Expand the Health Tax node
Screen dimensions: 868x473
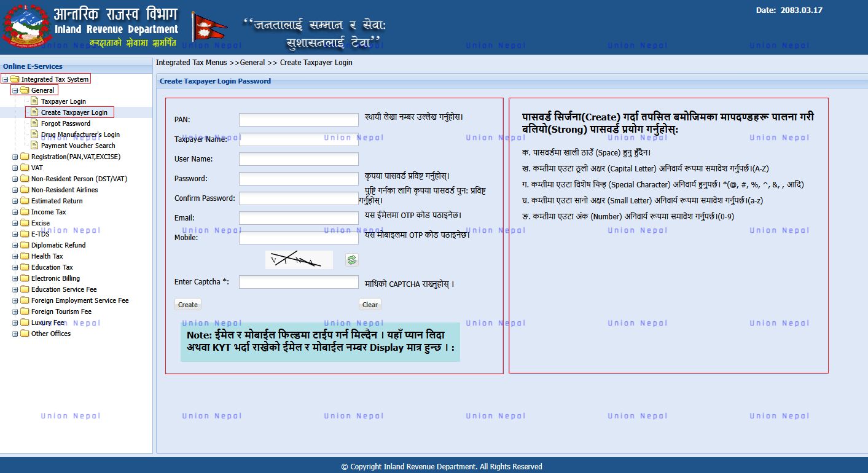tap(15, 256)
